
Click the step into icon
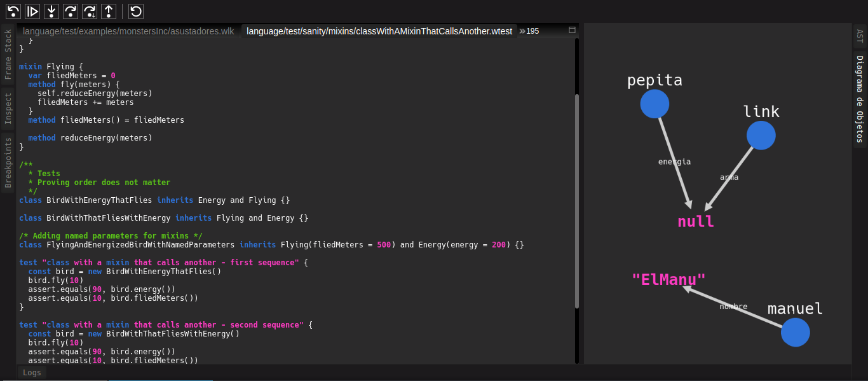tap(52, 11)
